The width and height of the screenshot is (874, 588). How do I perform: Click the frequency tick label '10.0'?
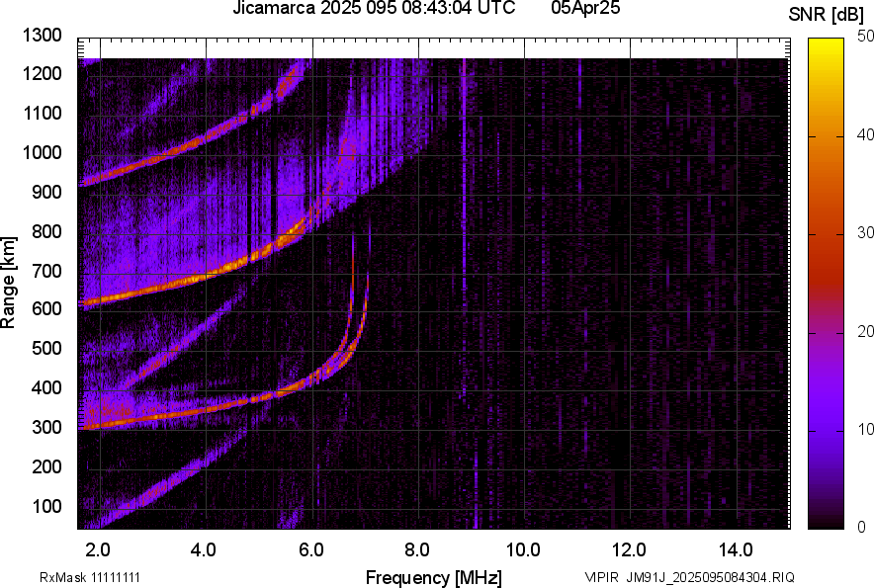523,550
